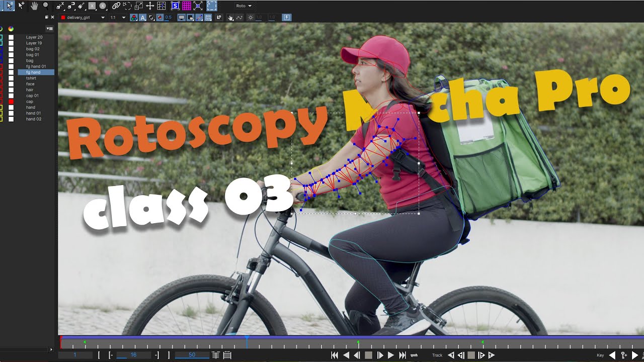Toggle the layer mattes view icon
This screenshot has width=644, height=362.
coord(151,18)
